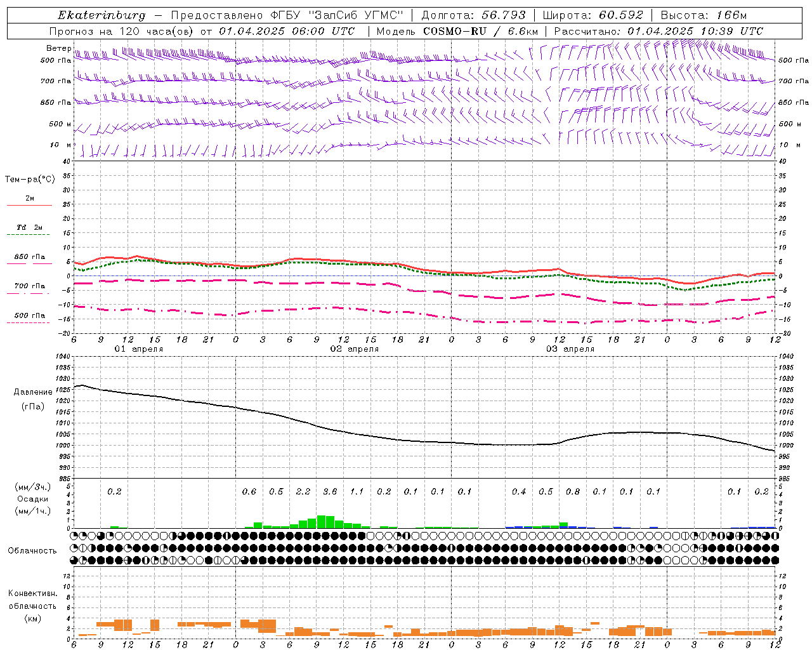Viewport: 812px width, 650px height.
Task: Click the 1.1 precipitation amount
Action: point(357,491)
